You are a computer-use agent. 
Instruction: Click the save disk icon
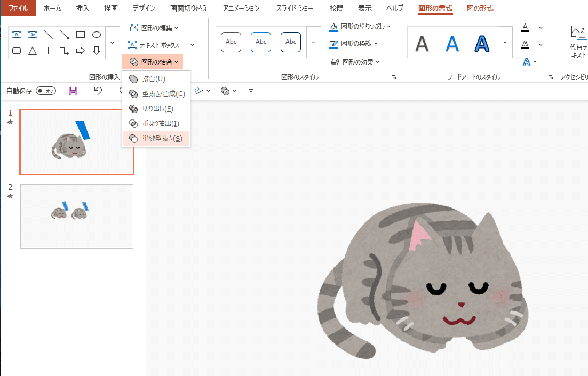click(73, 91)
